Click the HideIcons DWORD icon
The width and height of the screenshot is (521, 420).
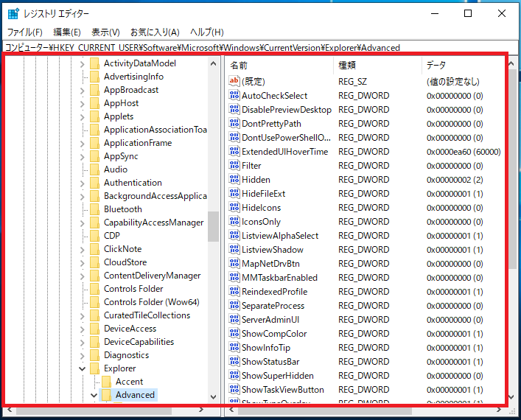click(234, 207)
